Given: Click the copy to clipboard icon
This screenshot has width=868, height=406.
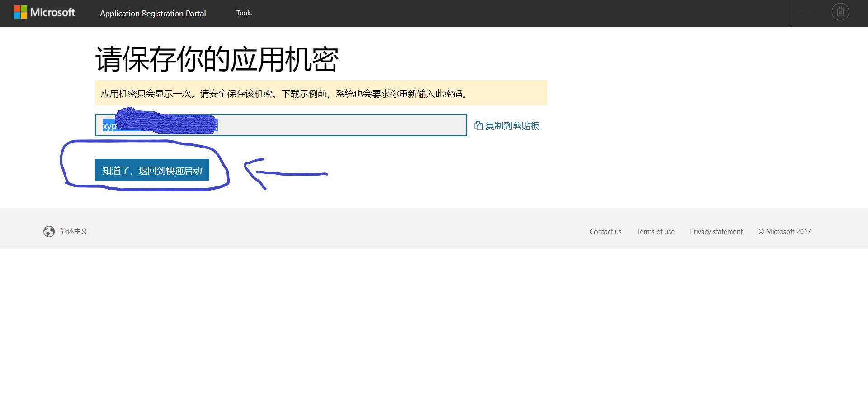Looking at the screenshot, I should (x=478, y=126).
